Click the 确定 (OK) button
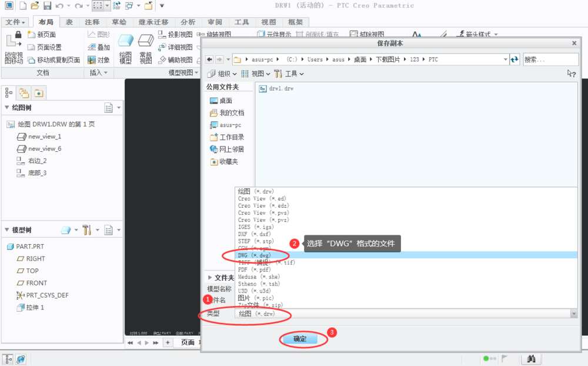 [x=300, y=339]
